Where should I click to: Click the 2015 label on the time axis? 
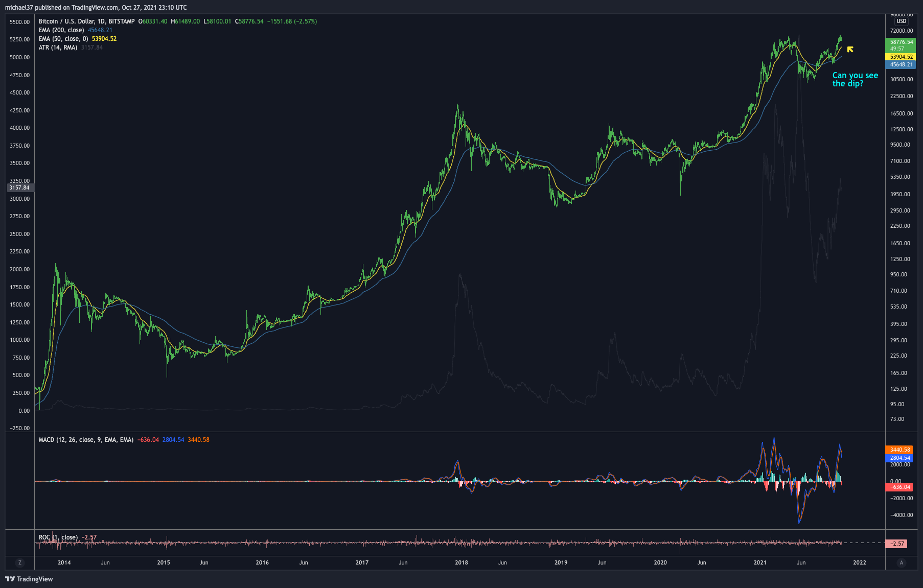pos(164,562)
